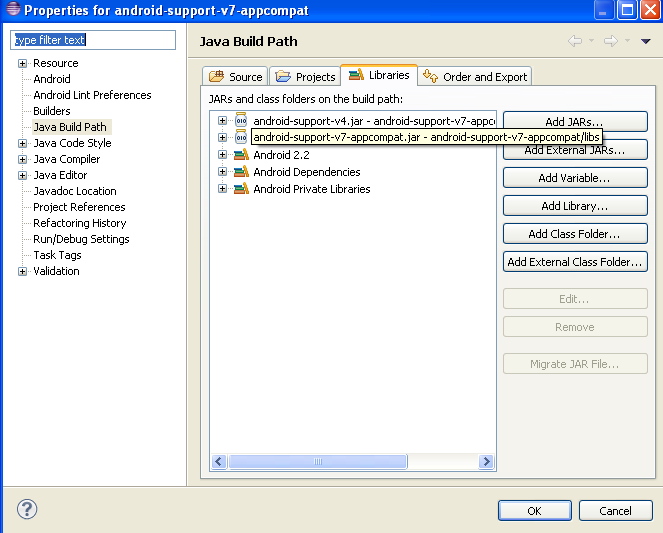Select the Java Editor label
Viewport: 663px width, 533px height.
pos(60,175)
